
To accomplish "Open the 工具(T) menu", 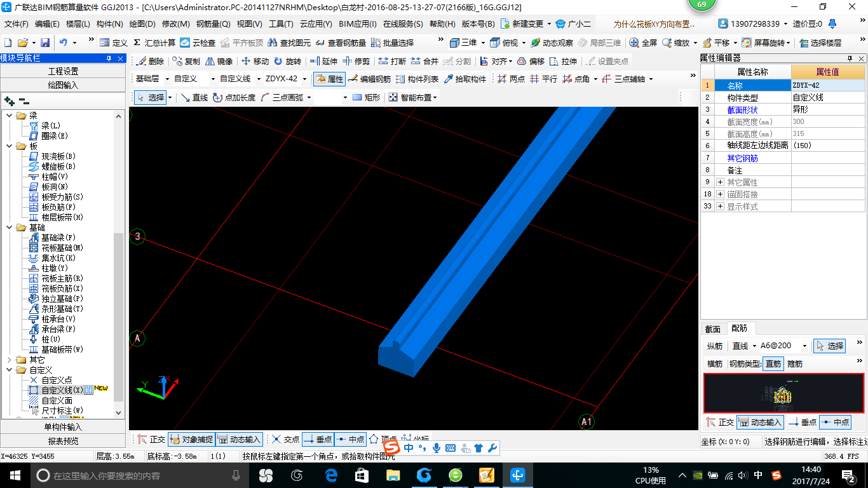I will pyautogui.click(x=281, y=24).
